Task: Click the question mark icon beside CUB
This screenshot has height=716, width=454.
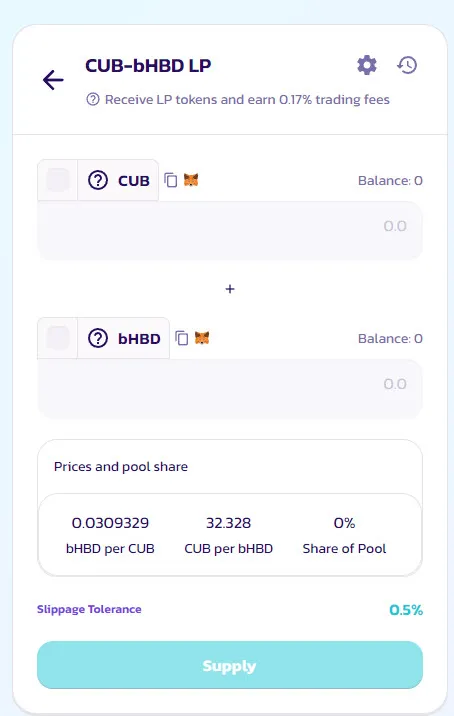Action: click(98, 180)
